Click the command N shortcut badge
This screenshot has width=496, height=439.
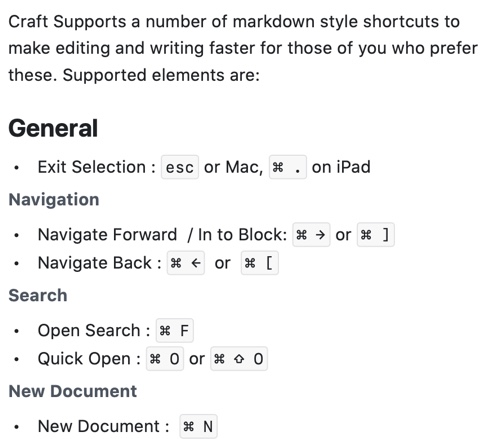(x=198, y=426)
